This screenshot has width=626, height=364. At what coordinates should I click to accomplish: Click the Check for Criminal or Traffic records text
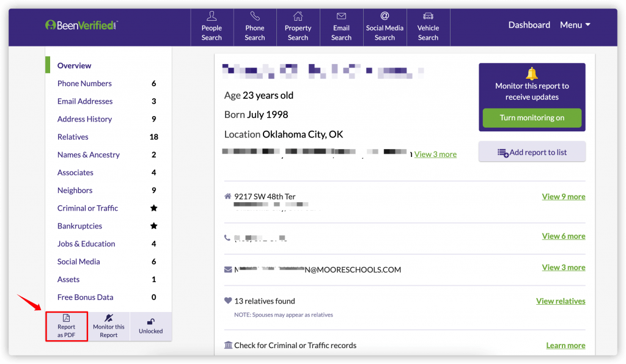tap(295, 345)
